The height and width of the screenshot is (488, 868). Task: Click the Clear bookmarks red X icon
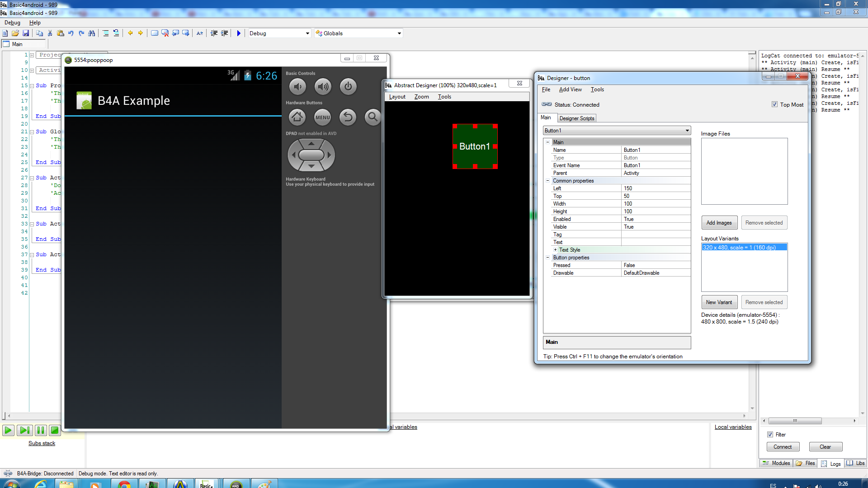tap(165, 33)
